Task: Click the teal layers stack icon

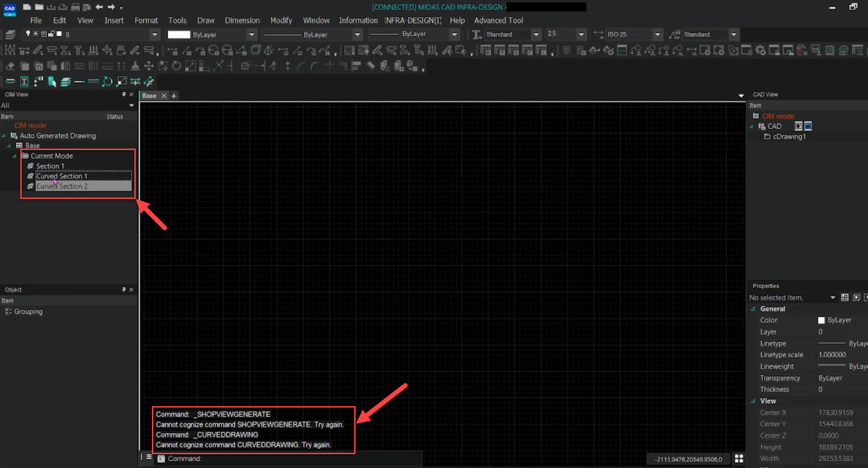Action: (x=66, y=82)
